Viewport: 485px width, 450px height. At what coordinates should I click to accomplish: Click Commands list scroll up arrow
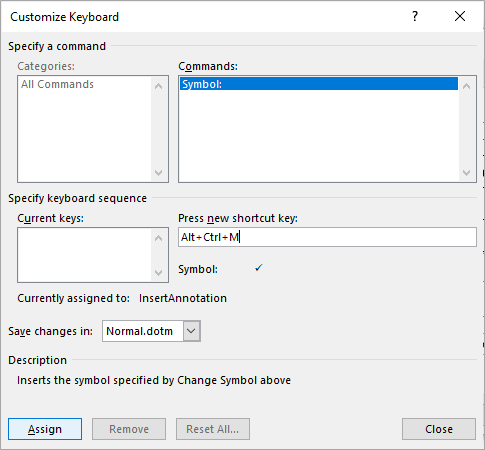pos(467,86)
